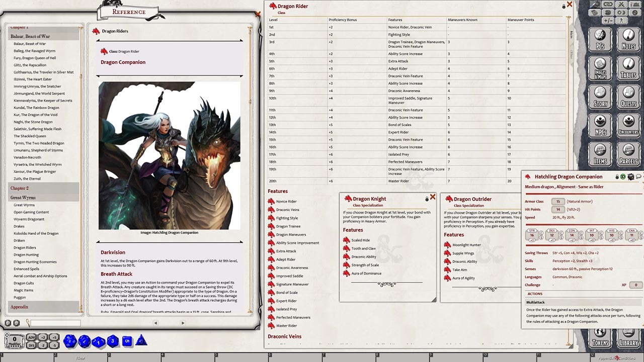This screenshot has width=644, height=362.
Task: Open the Novice Rider feature link
Action: pos(285,201)
